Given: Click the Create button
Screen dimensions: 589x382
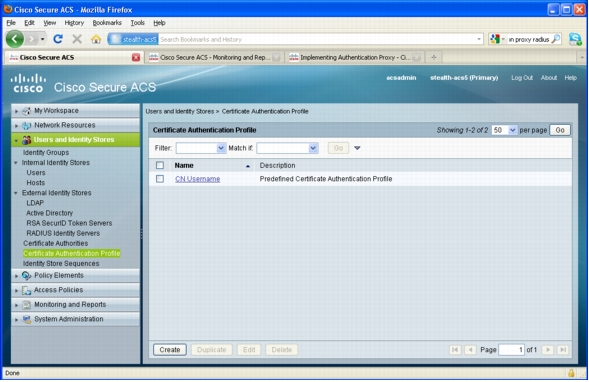Looking at the screenshot, I should pyautogui.click(x=170, y=350).
